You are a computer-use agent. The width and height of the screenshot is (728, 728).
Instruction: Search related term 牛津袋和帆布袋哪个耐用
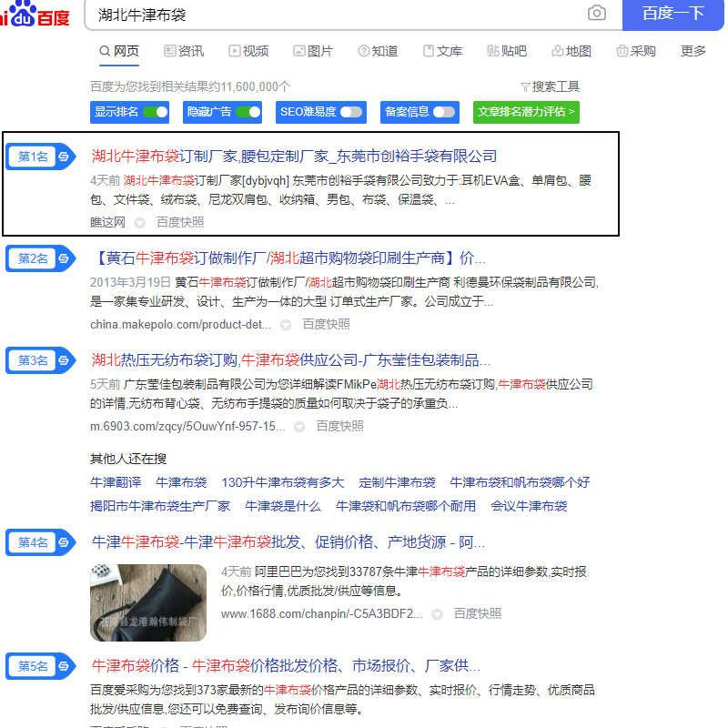(406, 506)
